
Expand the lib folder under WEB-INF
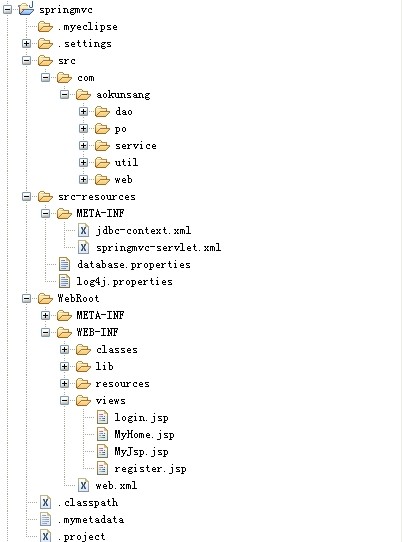point(64,366)
